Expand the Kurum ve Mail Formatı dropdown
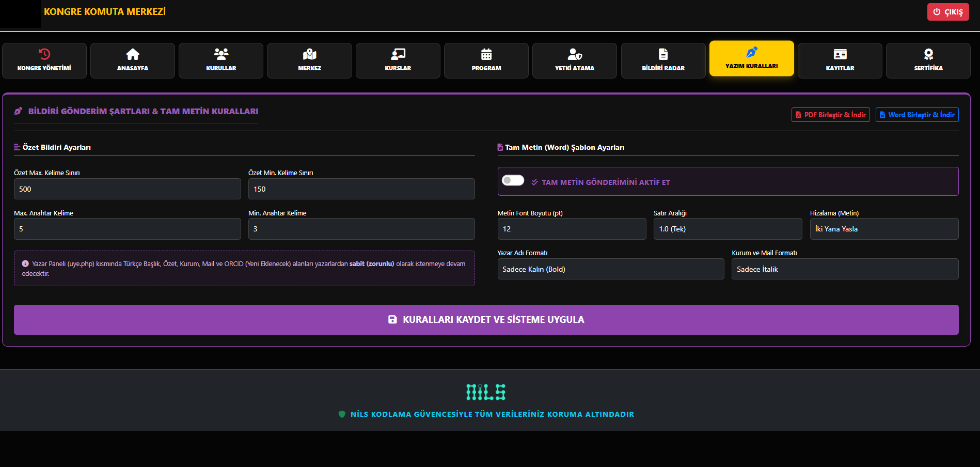 [844, 269]
